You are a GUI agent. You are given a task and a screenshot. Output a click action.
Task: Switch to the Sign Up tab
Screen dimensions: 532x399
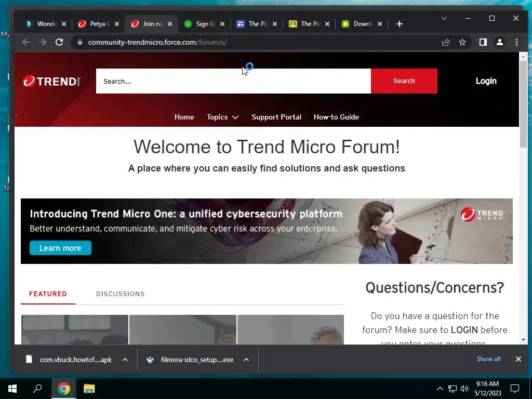(200, 24)
